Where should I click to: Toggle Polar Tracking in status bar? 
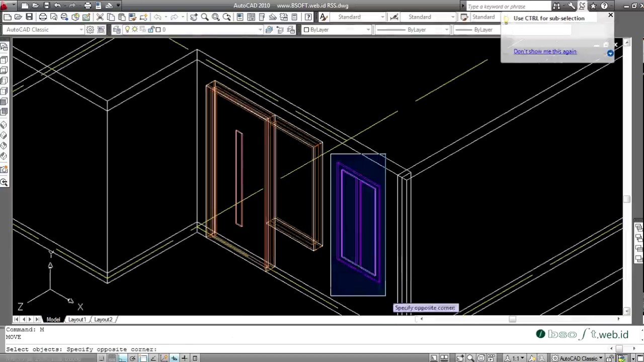(x=132, y=358)
